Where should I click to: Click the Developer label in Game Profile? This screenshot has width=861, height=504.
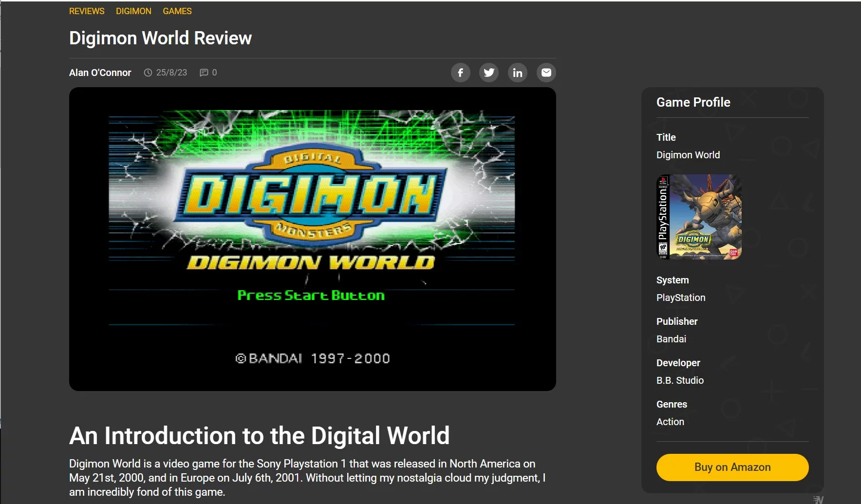[x=678, y=363]
